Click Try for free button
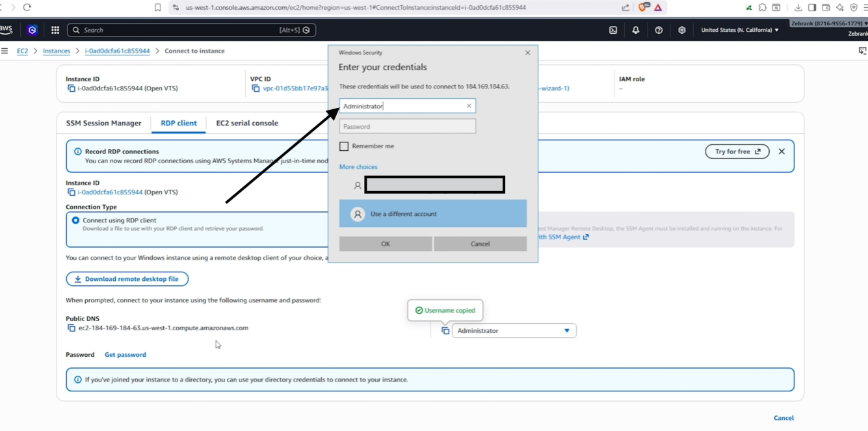868x431 pixels. click(737, 151)
